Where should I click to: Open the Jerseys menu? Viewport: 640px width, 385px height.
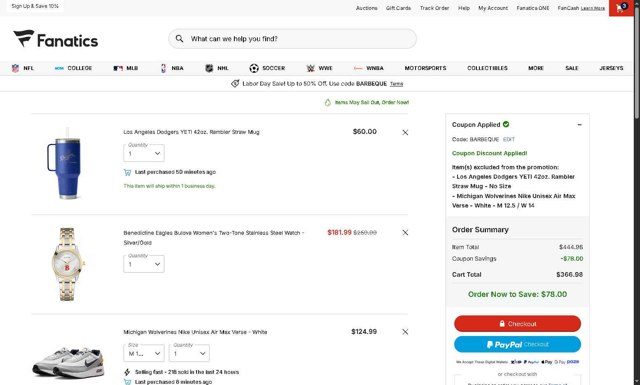(611, 68)
